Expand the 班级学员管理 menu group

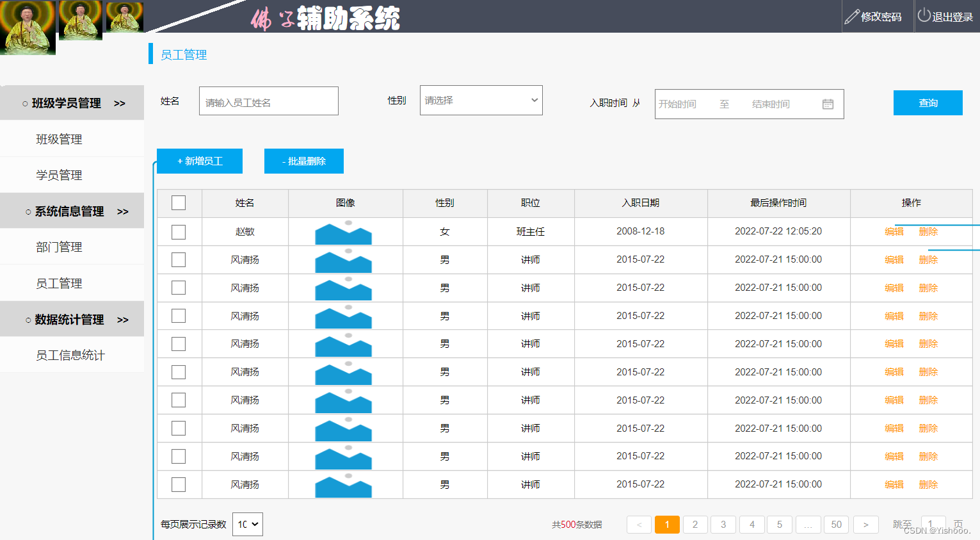pos(72,103)
